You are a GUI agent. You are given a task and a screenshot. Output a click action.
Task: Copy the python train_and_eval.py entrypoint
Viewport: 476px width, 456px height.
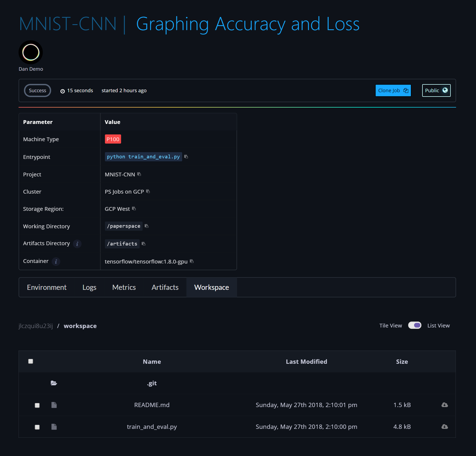pos(186,157)
